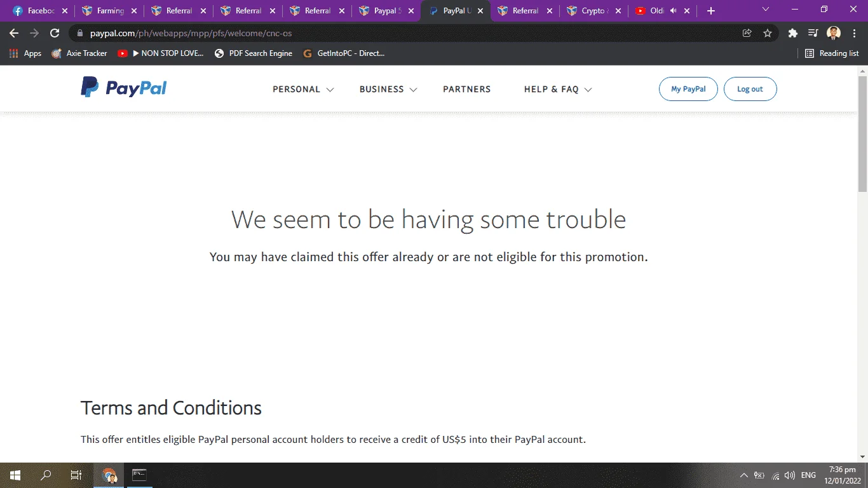Image resolution: width=868 pixels, height=488 pixels.
Task: Open the Wi-Fi network tray icon
Action: click(775, 475)
